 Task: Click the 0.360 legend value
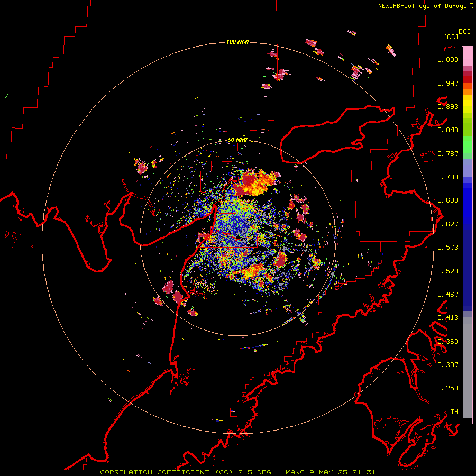pyautogui.click(x=448, y=342)
